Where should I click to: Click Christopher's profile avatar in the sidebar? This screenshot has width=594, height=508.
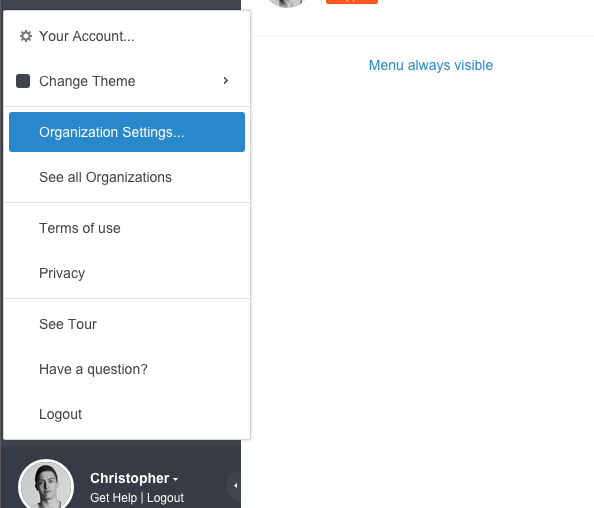46,485
